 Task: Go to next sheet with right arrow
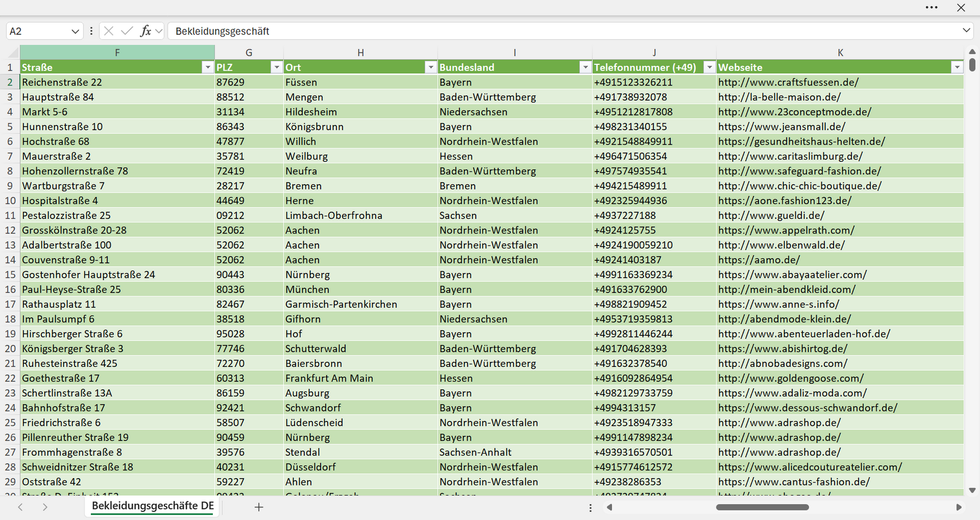click(45, 507)
